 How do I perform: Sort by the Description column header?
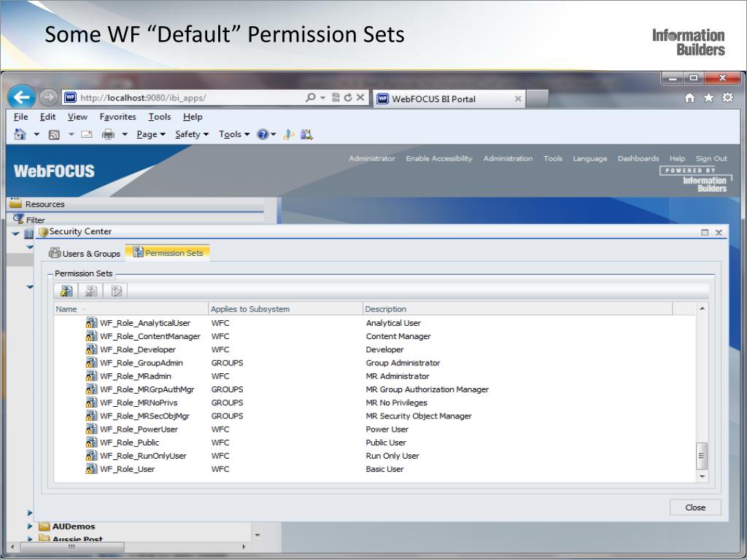(518, 309)
